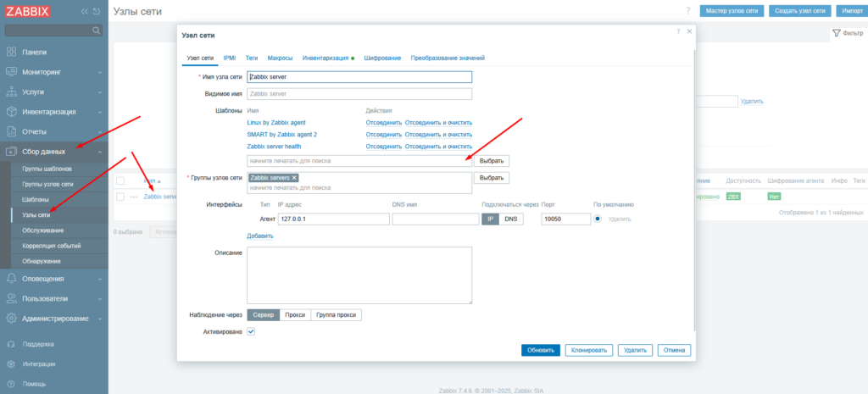The height and width of the screenshot is (394, 868).
Task: Select the По умолчанию radio button
Action: pyautogui.click(x=598, y=219)
